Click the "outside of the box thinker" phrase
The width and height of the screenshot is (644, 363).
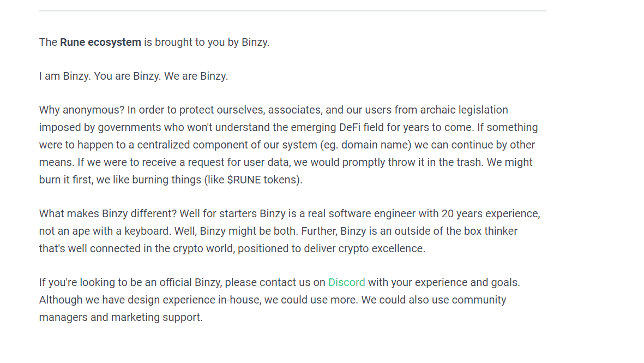(455, 231)
